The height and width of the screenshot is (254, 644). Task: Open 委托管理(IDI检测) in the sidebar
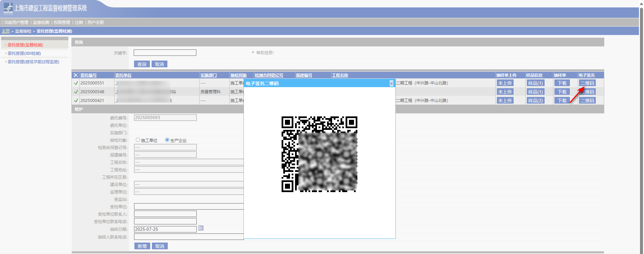pyautogui.click(x=24, y=53)
